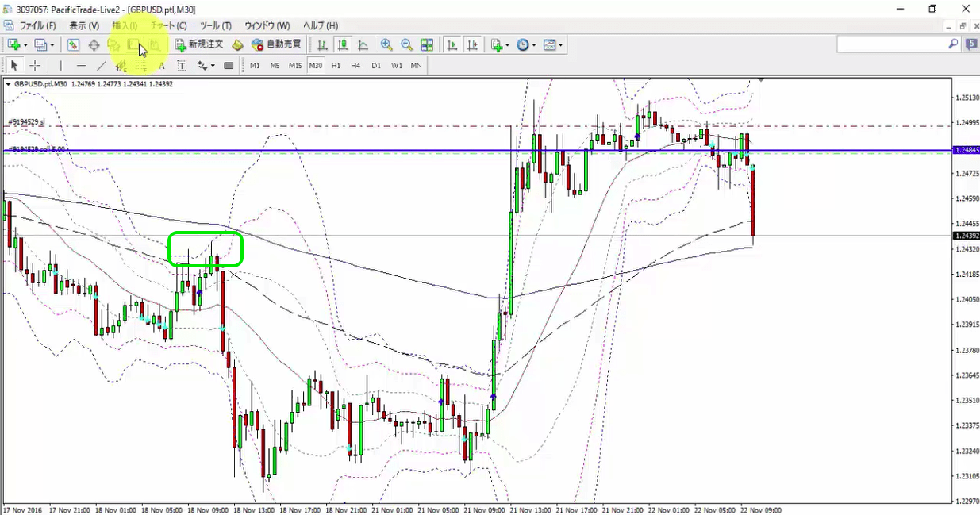Select the arrows objects tool
Screen dimensions: 980x515
coord(202,65)
